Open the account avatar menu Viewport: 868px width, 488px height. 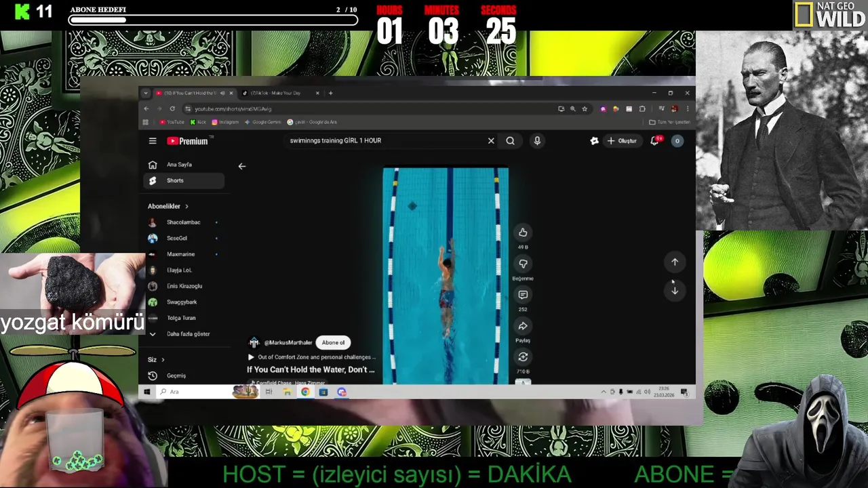pyautogui.click(x=677, y=141)
